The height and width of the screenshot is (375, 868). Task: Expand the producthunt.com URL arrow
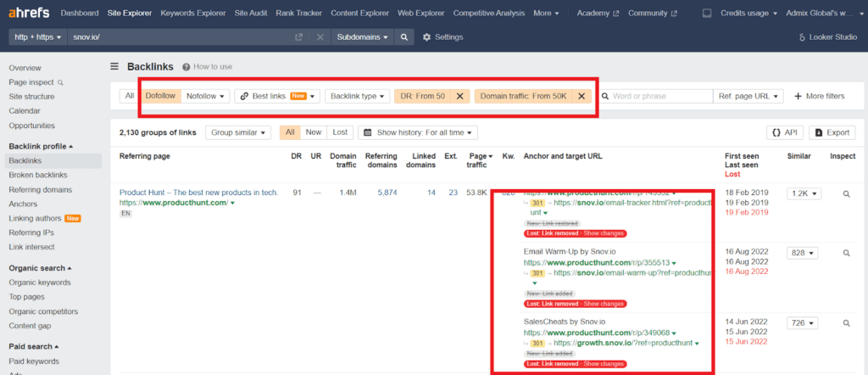(232, 204)
